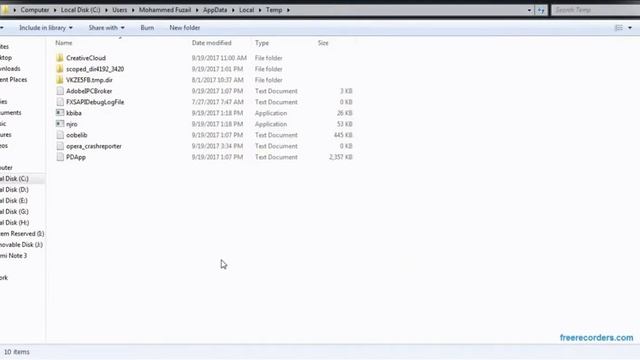
Task: Select the VKZESFB.tmp.dir folder icon
Action: pos(60,80)
